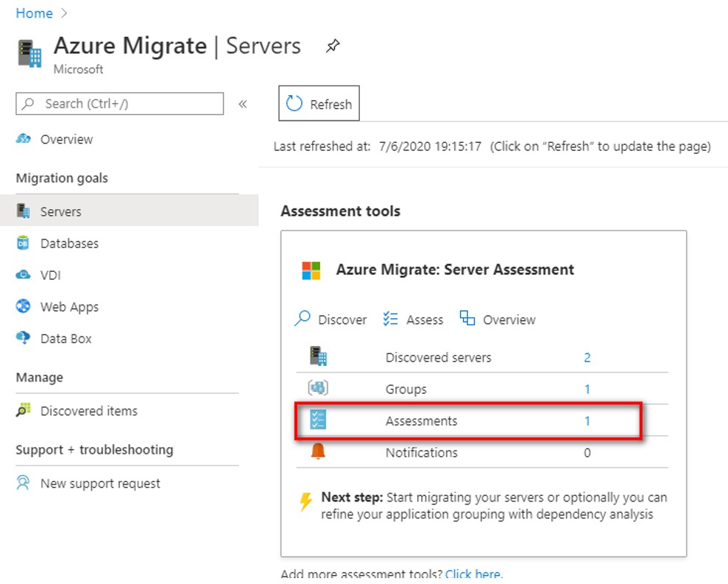This screenshot has height=584, width=728.
Task: Open Data Box migration goal
Action: click(66, 339)
